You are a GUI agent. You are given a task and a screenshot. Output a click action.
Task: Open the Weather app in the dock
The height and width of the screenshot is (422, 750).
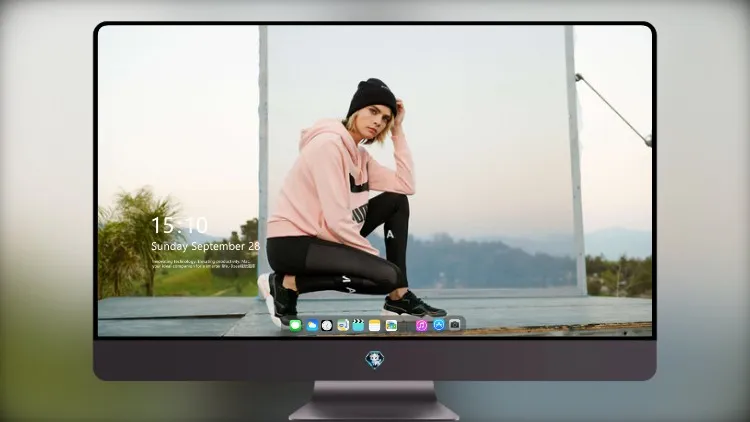pyautogui.click(x=311, y=326)
